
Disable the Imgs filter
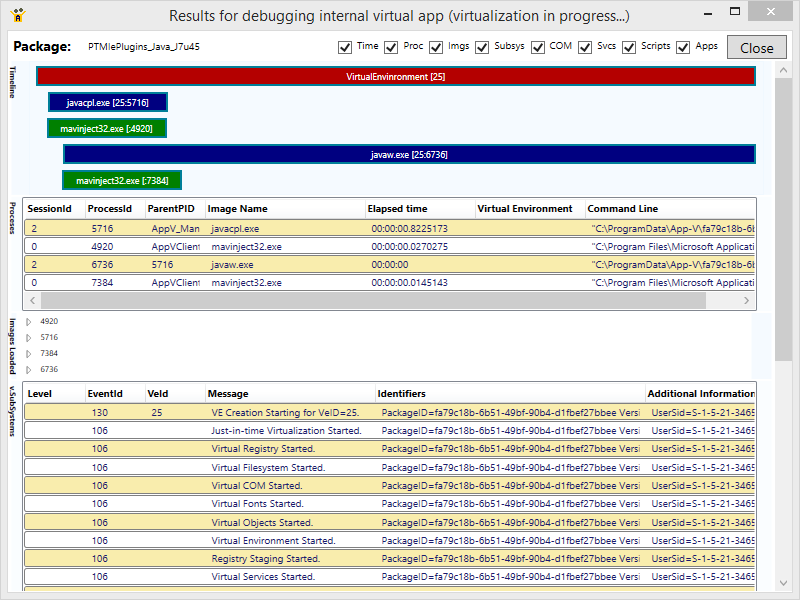(436, 46)
